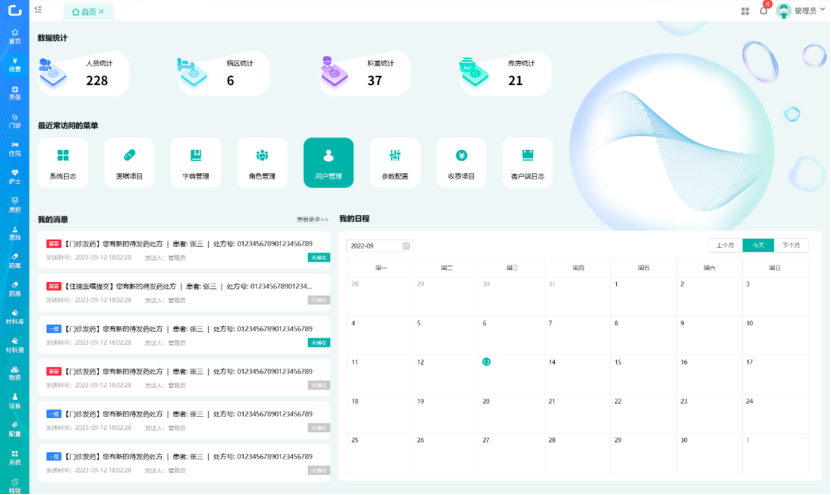The width and height of the screenshot is (831, 495).
Task: Switch to the 首页 tab
Action: coord(87,11)
